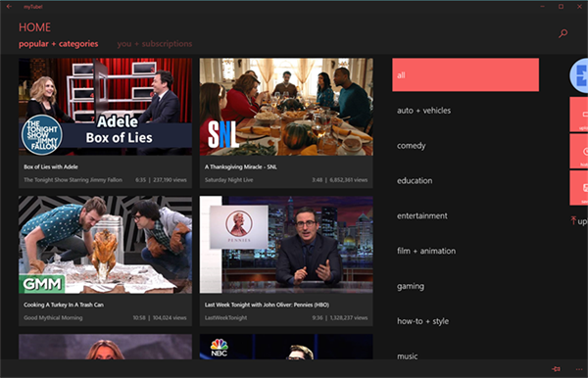This screenshot has height=378, width=588.
Task: Open SNL Thanksgiving Miracle thumbnail
Action: click(286, 107)
